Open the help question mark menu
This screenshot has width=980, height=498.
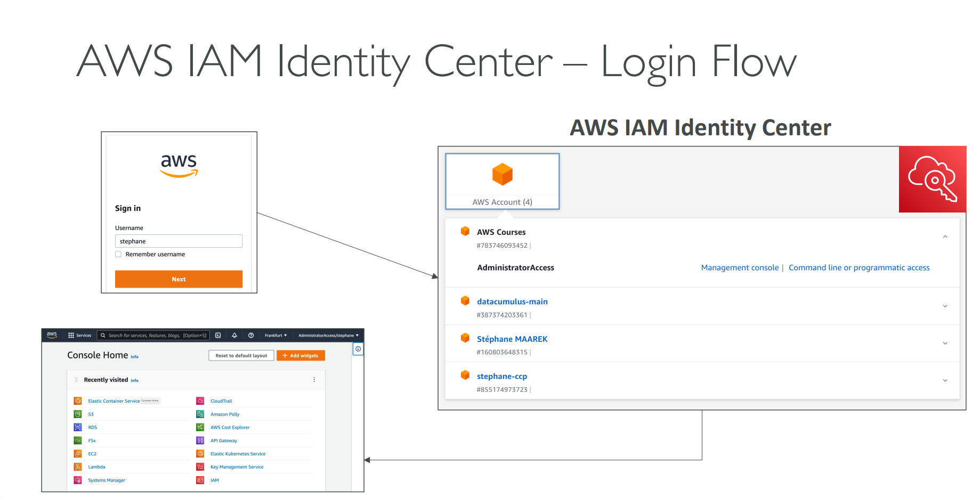tap(251, 336)
